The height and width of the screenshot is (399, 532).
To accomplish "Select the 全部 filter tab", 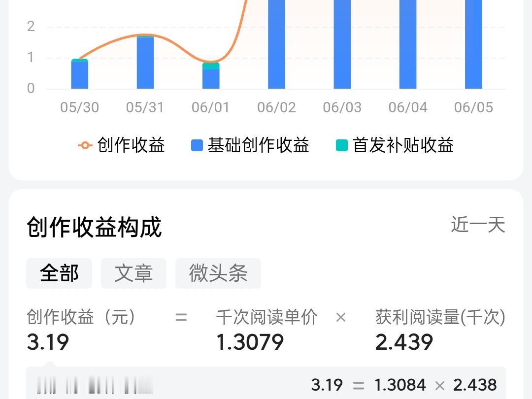I will 59,273.
